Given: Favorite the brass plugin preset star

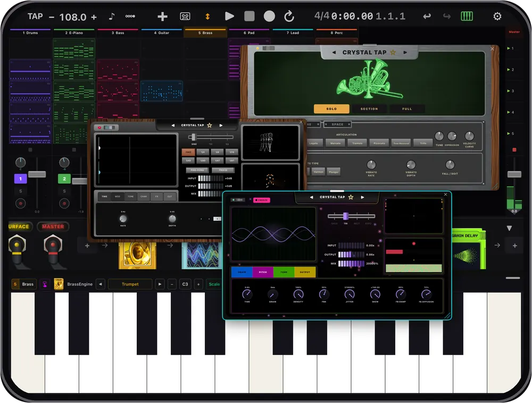Looking at the screenshot, I should click(393, 53).
